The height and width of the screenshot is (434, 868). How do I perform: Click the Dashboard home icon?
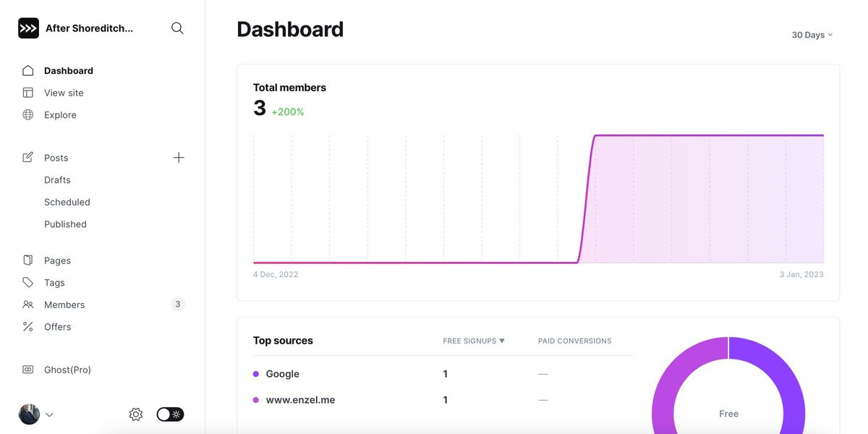click(x=28, y=71)
